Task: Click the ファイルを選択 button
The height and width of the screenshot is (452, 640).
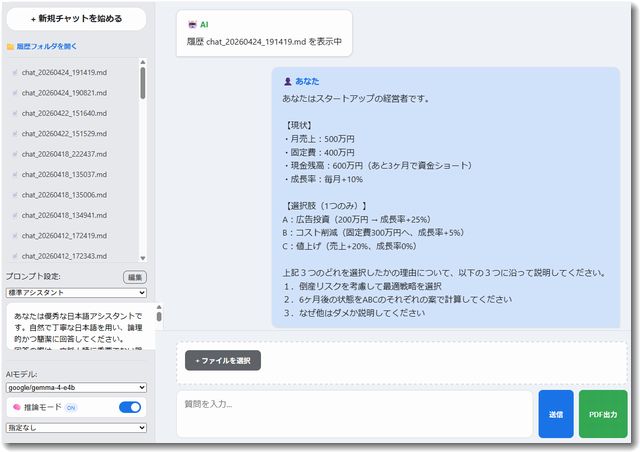Action: pyautogui.click(x=223, y=361)
